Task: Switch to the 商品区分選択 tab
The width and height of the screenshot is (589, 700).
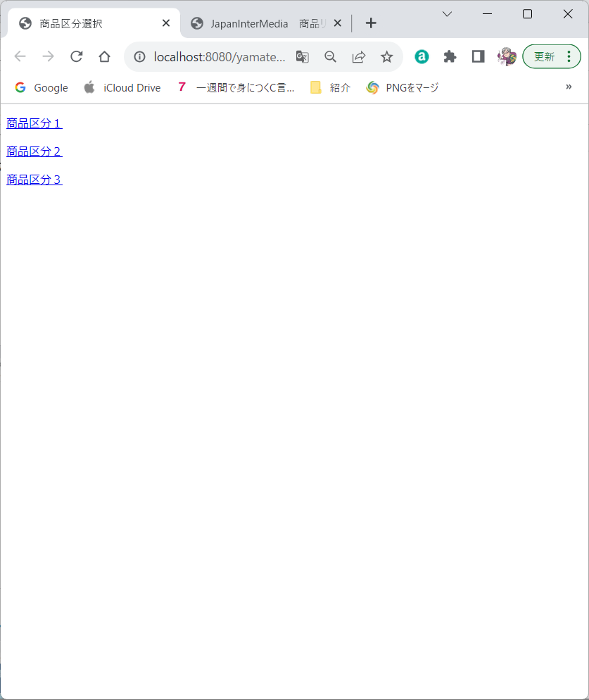Action: (x=94, y=23)
